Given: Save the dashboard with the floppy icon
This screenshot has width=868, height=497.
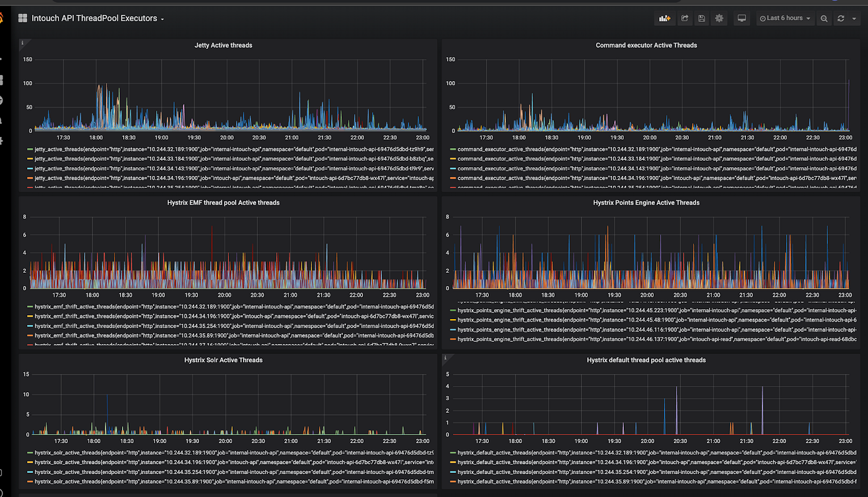Looking at the screenshot, I should 701,19.
